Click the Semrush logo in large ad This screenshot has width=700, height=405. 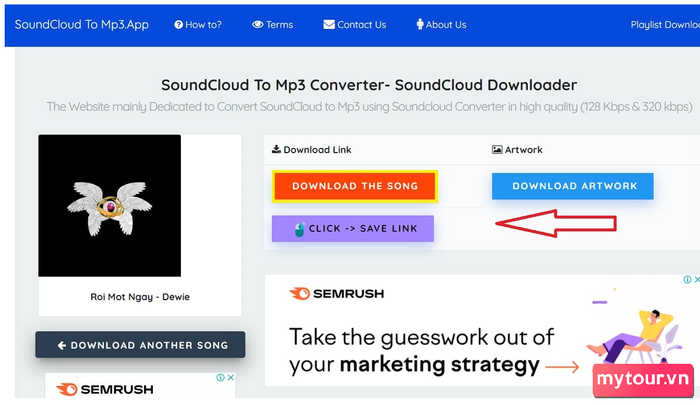pos(337,293)
